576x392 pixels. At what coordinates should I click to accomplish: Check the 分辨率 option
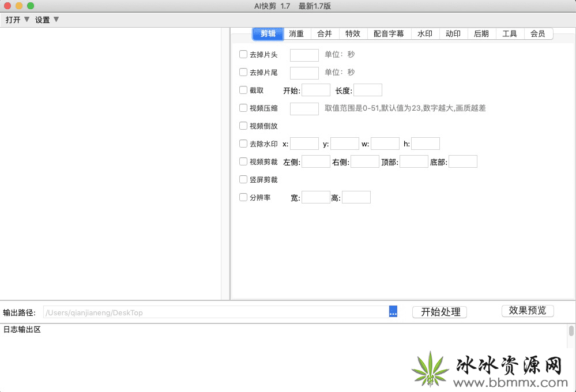pyautogui.click(x=243, y=197)
